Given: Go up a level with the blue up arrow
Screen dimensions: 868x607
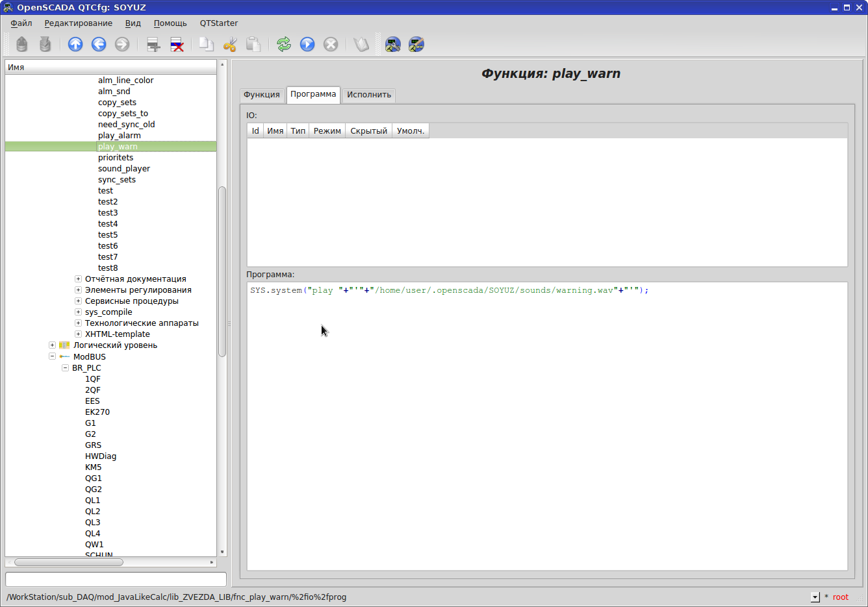Looking at the screenshot, I should (x=75, y=44).
